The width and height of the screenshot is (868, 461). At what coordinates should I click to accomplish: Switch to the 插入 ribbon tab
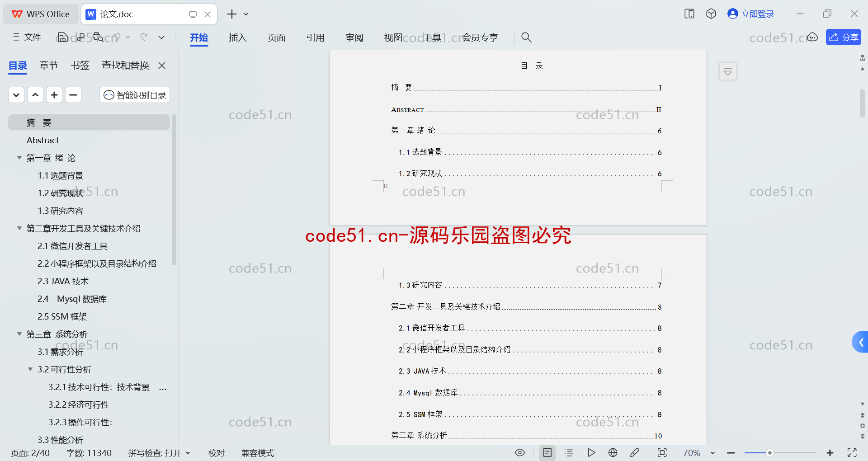coord(238,38)
